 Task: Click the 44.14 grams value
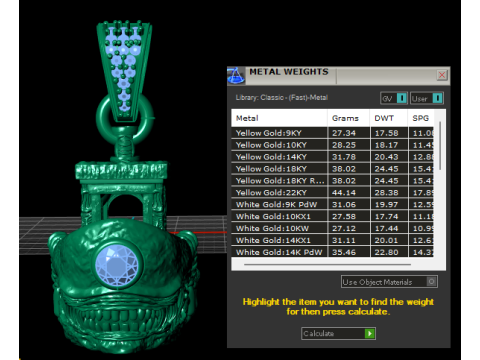[344, 193]
